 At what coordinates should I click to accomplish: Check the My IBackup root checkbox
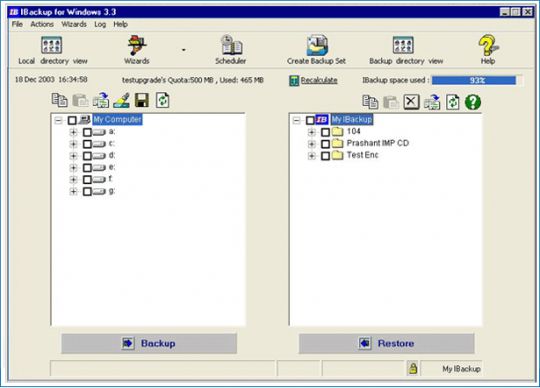point(310,120)
